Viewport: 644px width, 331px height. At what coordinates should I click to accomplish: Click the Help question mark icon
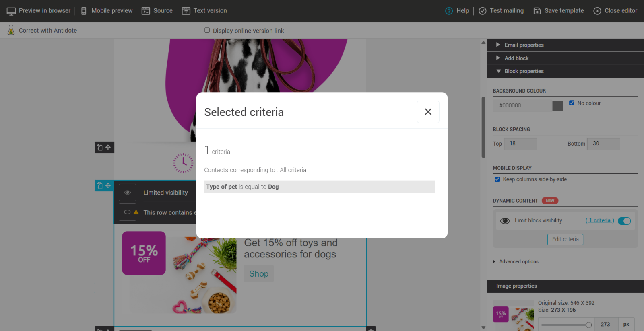[449, 11]
